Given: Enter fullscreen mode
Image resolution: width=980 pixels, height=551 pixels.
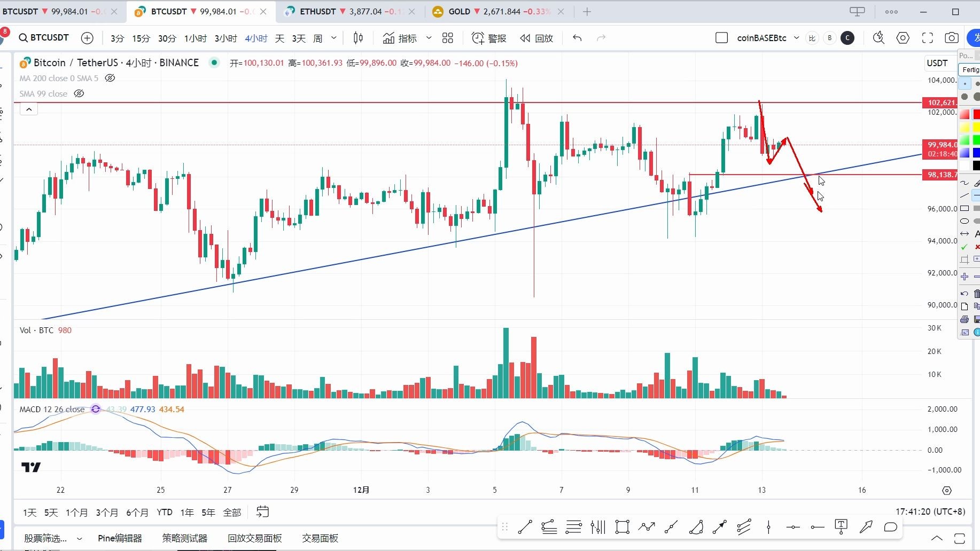Looking at the screenshot, I should pyautogui.click(x=928, y=38).
